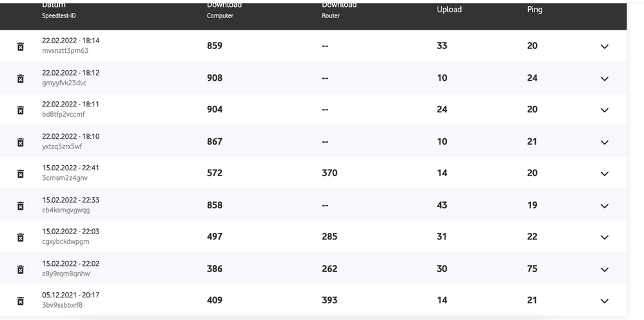Screen dimensions: 644x320
Task: Delete speedtest entry 3crnsm2z4gnv
Action: (x=20, y=174)
